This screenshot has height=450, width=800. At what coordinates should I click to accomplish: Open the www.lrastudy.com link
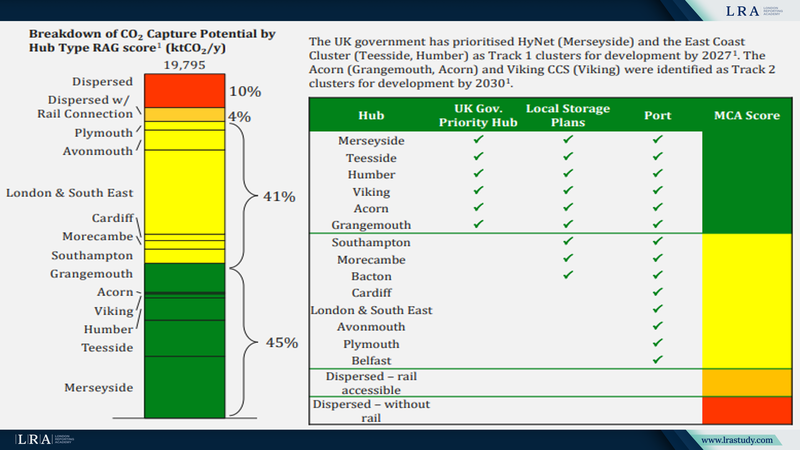coord(736,440)
